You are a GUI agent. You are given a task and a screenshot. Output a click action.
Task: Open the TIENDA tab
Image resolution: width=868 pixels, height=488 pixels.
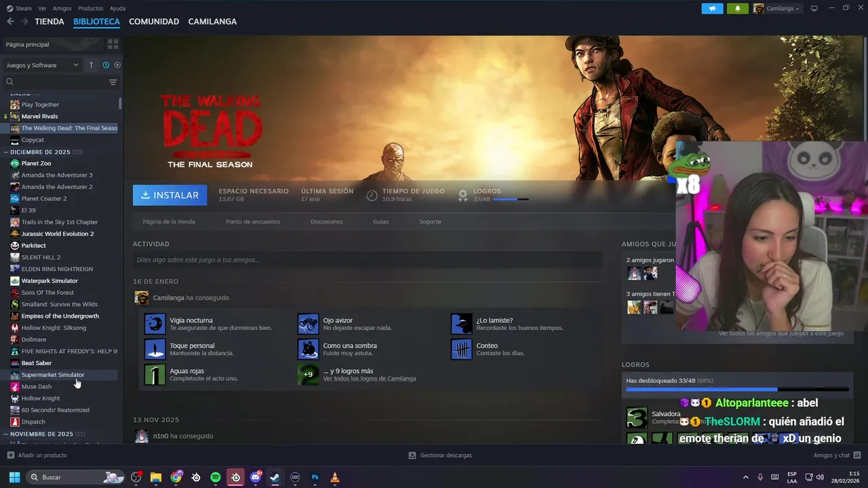click(x=50, y=22)
